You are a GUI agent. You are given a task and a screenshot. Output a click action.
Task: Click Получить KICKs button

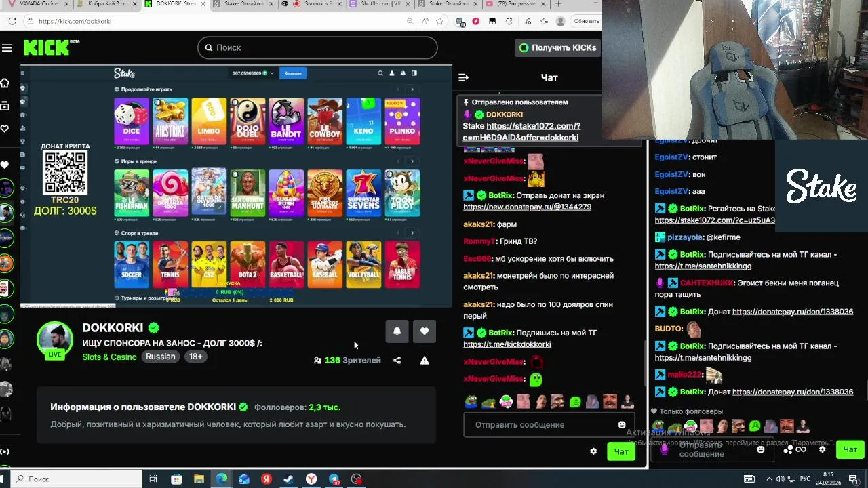(x=558, y=47)
